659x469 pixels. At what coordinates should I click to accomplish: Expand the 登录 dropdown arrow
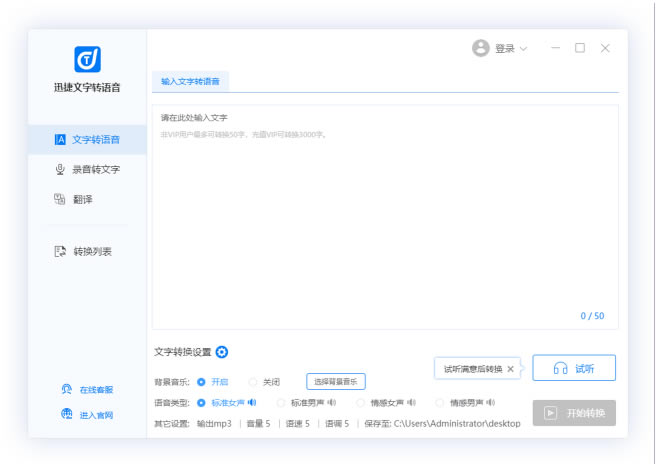point(523,49)
